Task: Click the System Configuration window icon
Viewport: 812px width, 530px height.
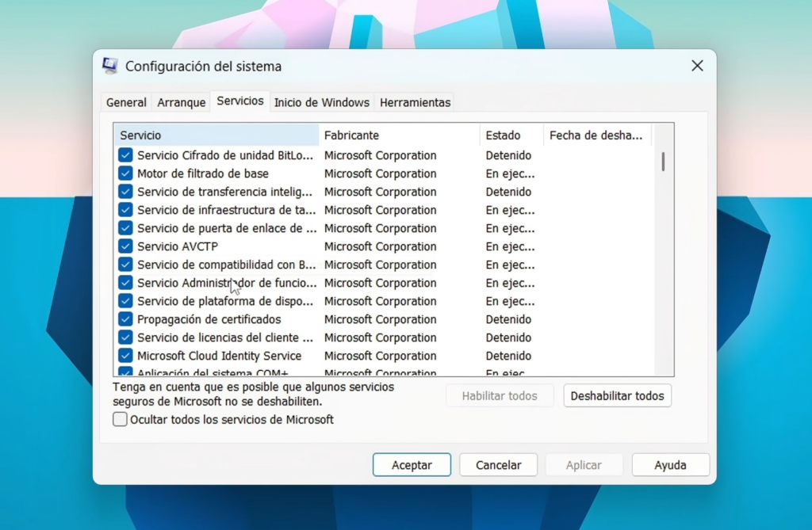Action: [x=109, y=66]
